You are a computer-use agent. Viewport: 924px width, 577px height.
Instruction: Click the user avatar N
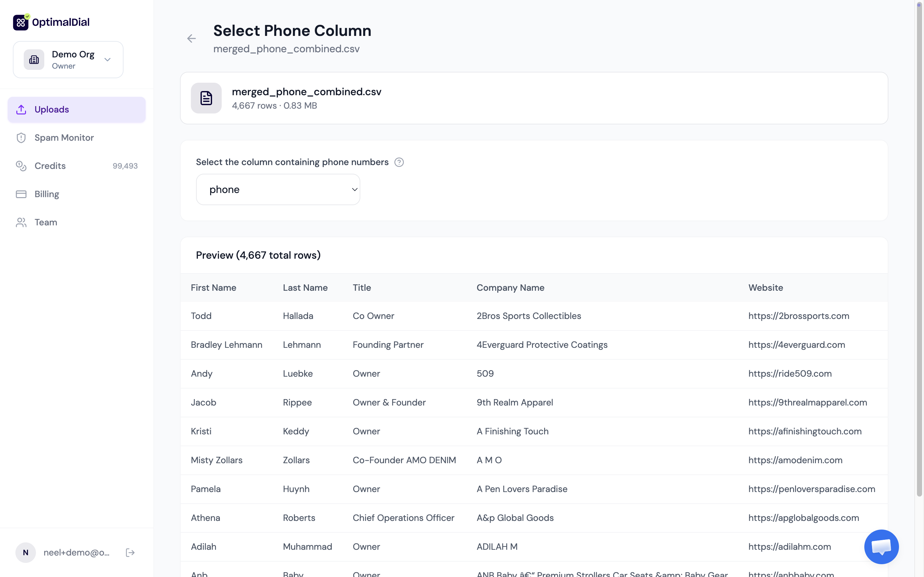26,553
